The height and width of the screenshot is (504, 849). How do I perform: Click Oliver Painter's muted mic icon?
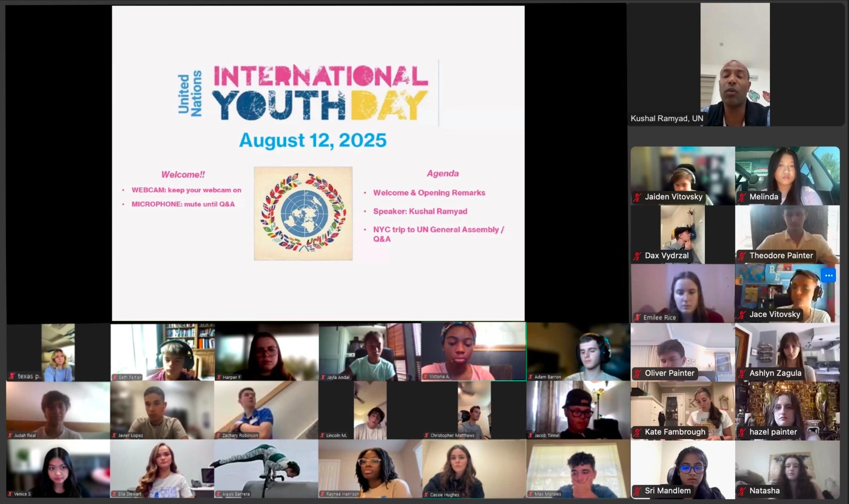pyautogui.click(x=638, y=373)
